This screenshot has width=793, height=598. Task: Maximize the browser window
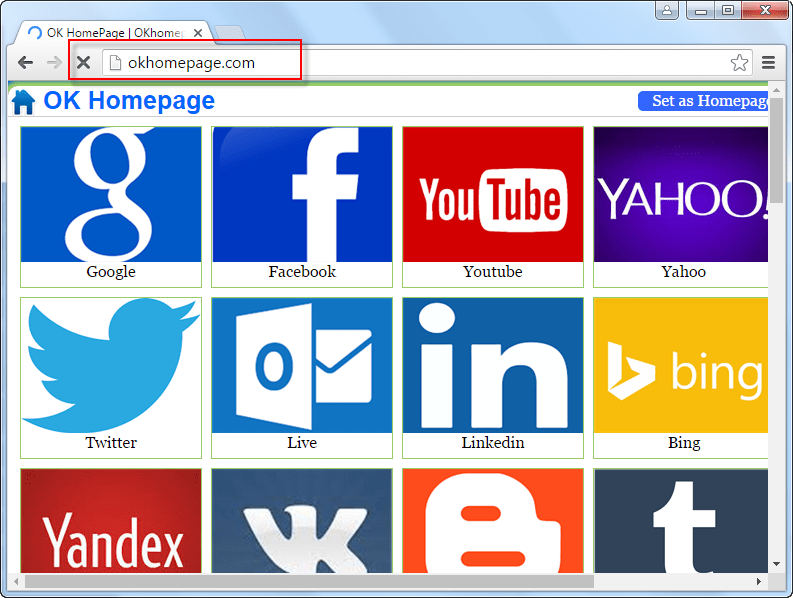click(728, 10)
